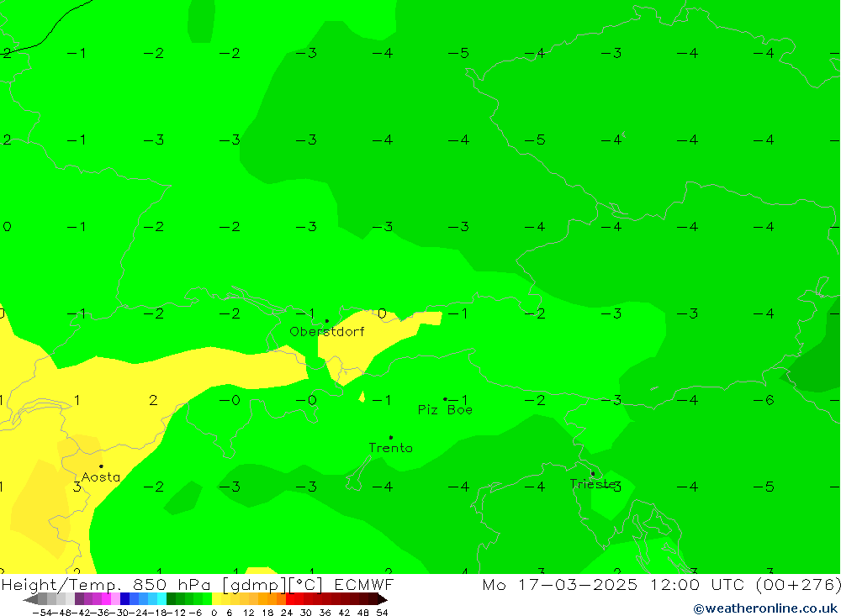This screenshot has width=841, height=616.
Task: Click the Trieste city label
Action: pyautogui.click(x=592, y=484)
